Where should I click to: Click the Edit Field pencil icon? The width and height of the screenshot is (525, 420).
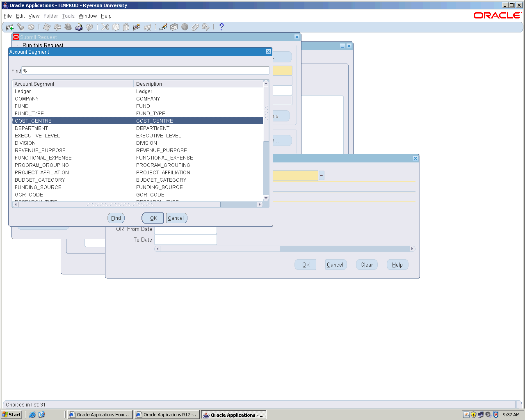(x=163, y=27)
